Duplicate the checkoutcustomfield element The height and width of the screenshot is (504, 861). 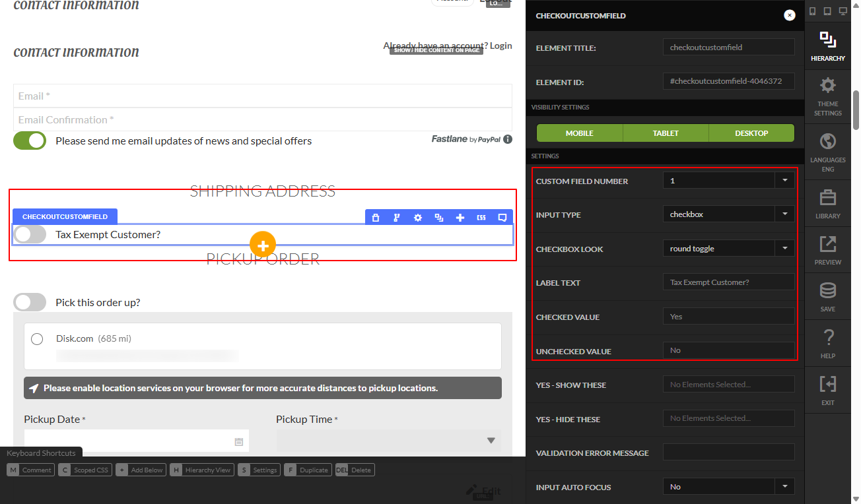coord(439,218)
